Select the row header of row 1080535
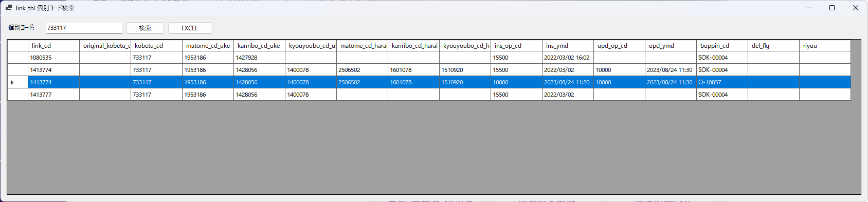Image resolution: width=868 pixels, height=202 pixels. pyautogui.click(x=17, y=58)
